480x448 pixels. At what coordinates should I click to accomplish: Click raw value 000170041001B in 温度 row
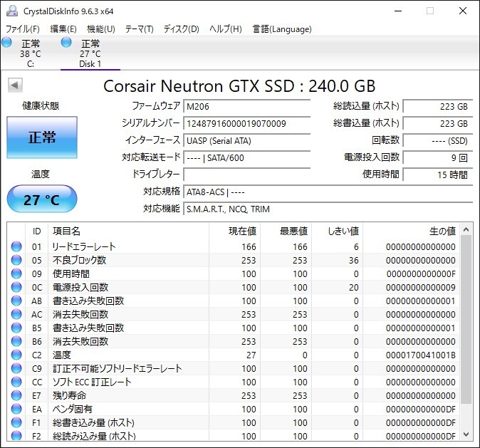click(x=421, y=355)
